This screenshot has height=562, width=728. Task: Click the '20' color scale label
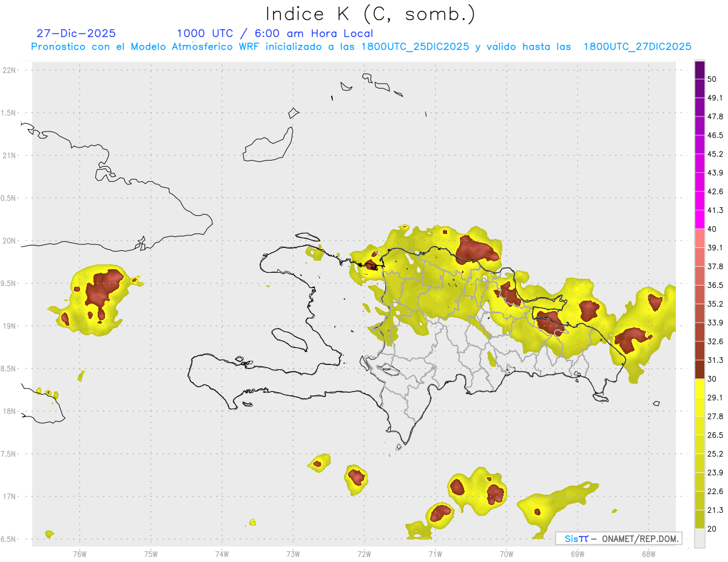tap(712, 529)
